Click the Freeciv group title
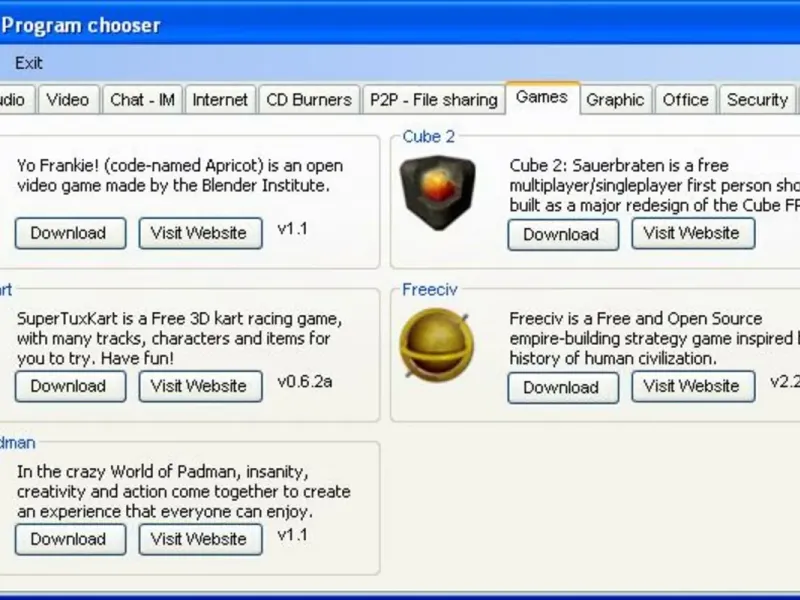This screenshot has width=800, height=600. click(430, 290)
